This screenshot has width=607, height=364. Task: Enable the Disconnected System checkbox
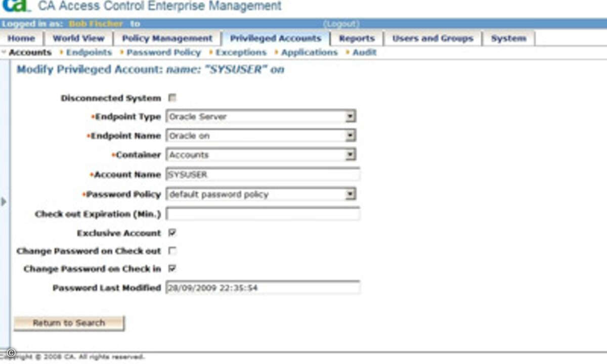[172, 98]
